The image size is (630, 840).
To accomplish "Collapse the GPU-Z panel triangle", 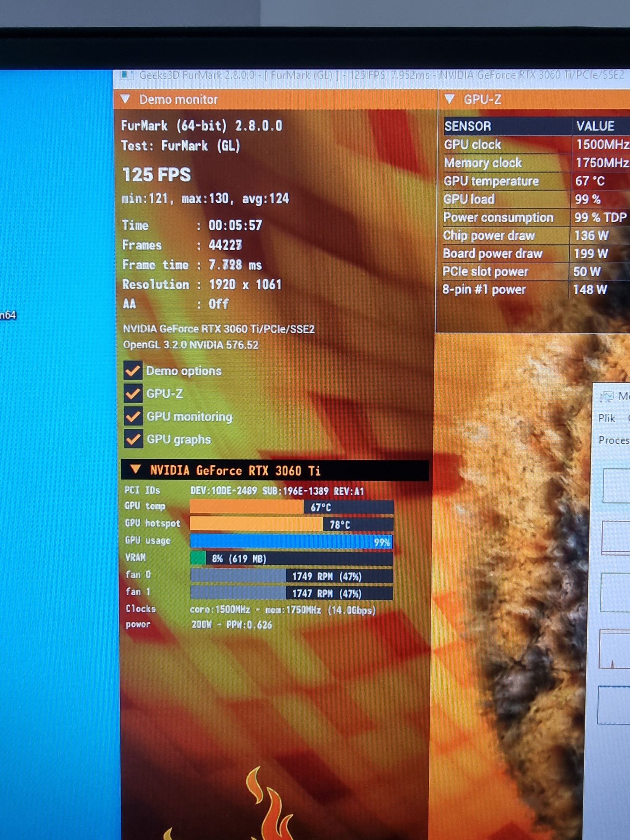I will [x=449, y=99].
